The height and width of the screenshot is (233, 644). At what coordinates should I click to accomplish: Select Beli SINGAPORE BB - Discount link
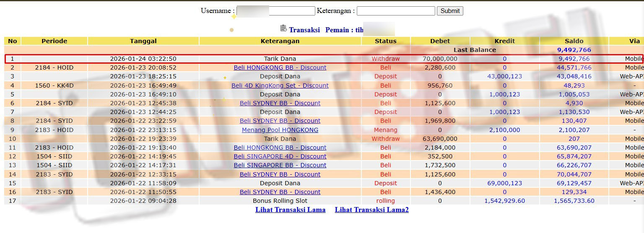pyautogui.click(x=280, y=165)
